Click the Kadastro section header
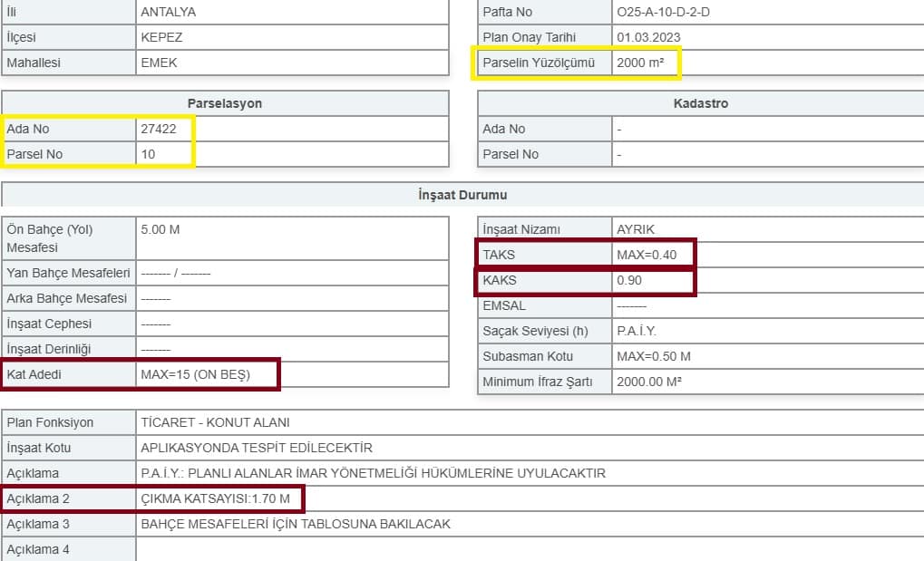924x561 pixels. [701, 103]
